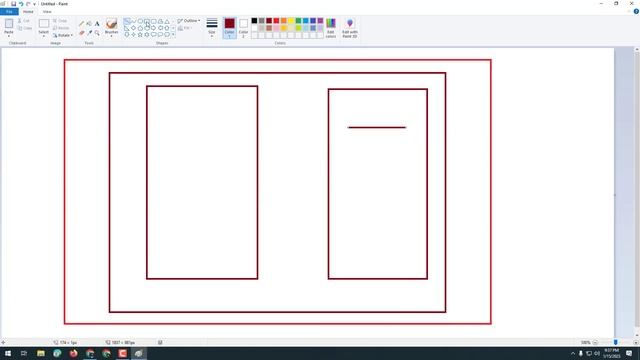The image size is (640, 360).
Task: Open the Rotate dropdown
Action: 63,35
